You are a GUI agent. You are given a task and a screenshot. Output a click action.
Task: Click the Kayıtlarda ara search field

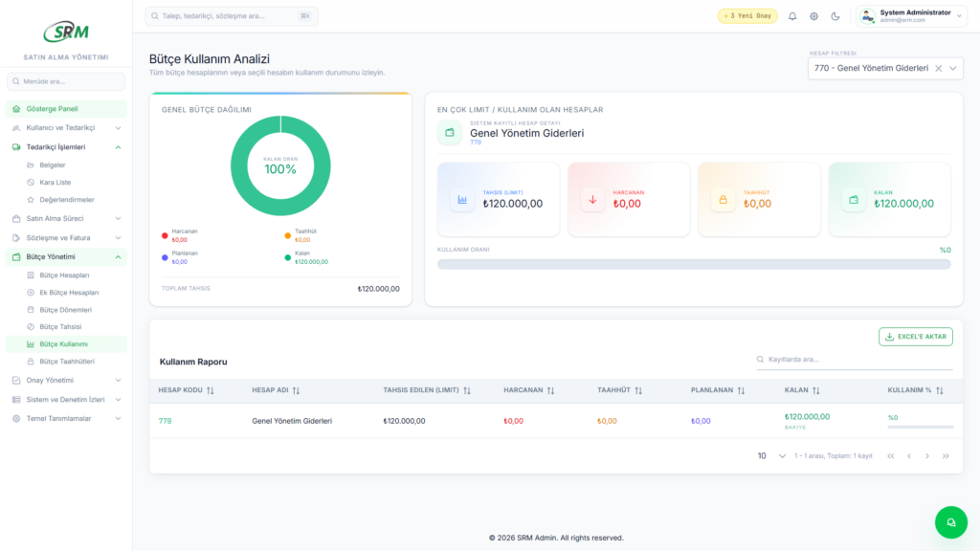tap(855, 360)
